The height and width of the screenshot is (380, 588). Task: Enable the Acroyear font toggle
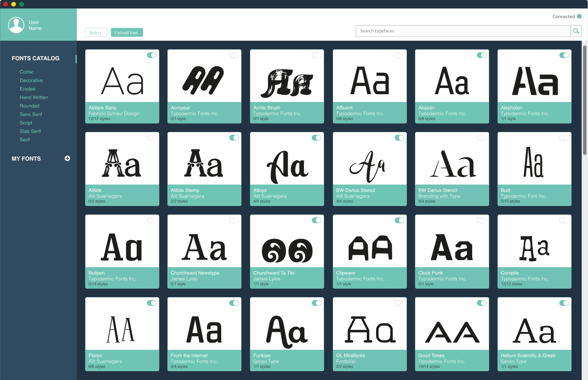[234, 55]
